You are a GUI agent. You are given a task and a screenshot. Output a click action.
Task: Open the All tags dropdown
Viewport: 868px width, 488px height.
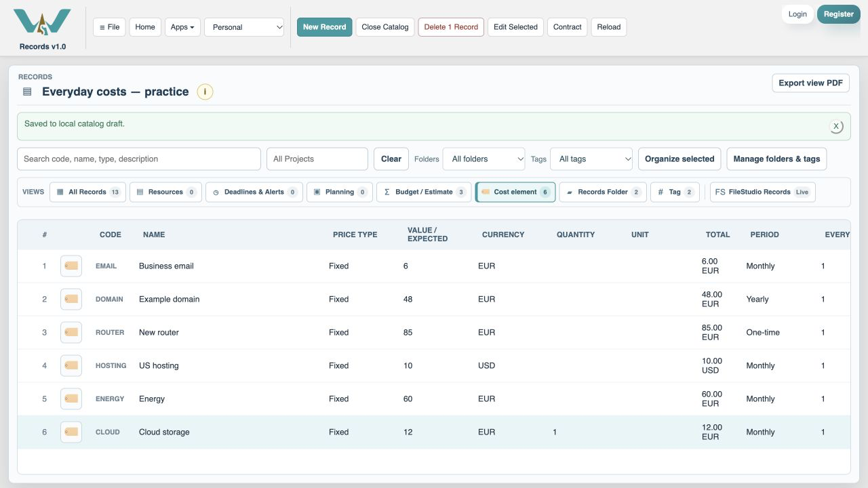(591, 159)
